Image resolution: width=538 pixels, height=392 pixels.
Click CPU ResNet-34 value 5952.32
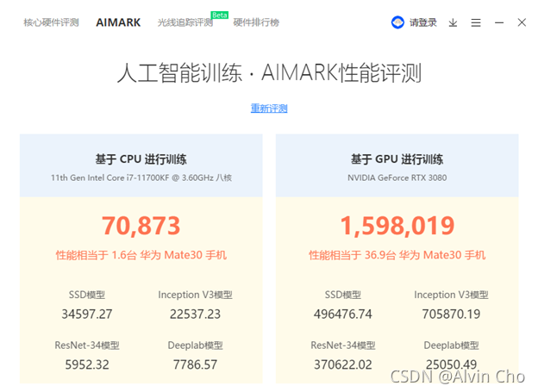87,364
